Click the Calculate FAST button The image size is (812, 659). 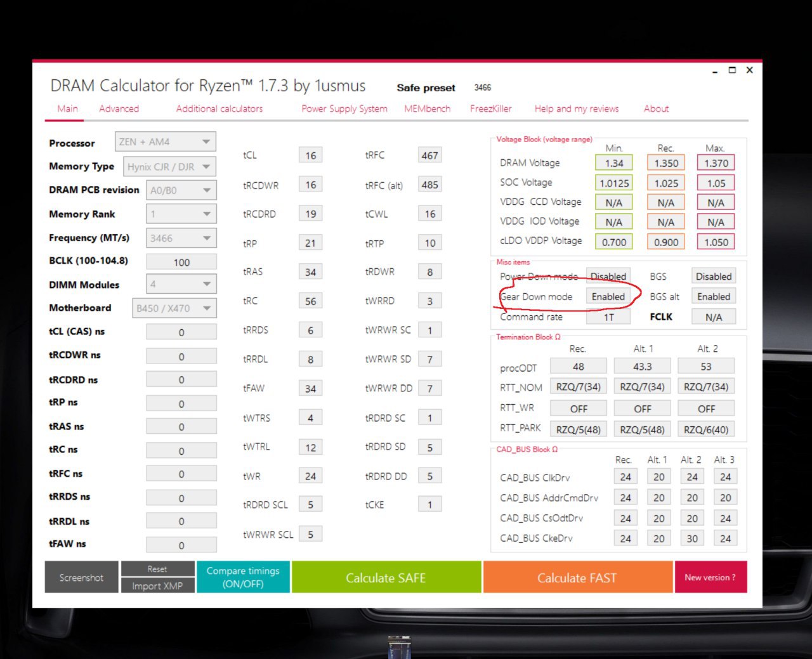[577, 577]
